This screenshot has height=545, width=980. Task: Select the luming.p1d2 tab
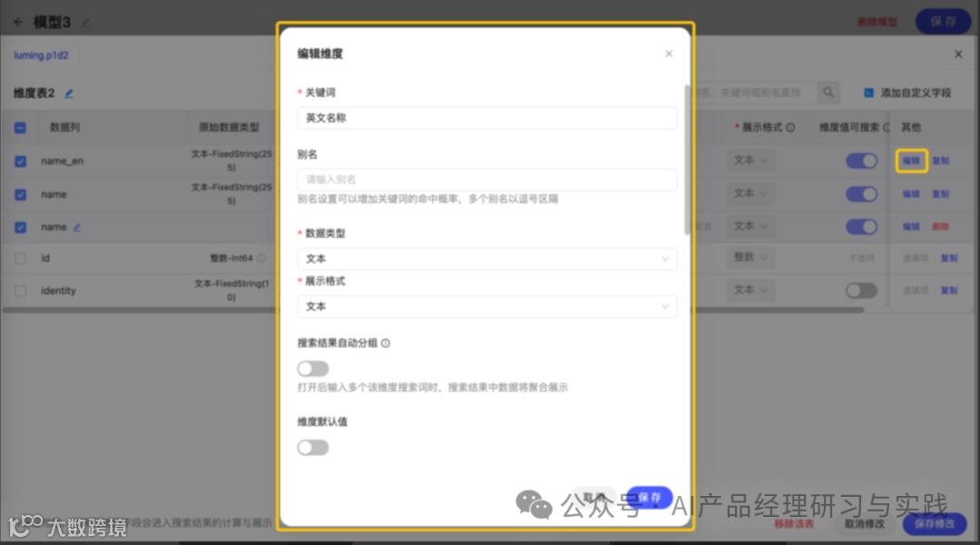click(41, 55)
